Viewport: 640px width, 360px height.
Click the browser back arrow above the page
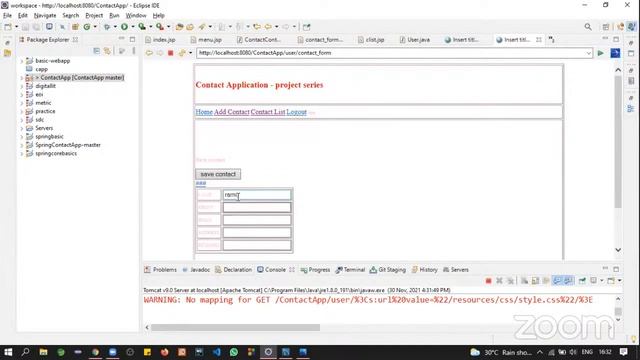149,53
